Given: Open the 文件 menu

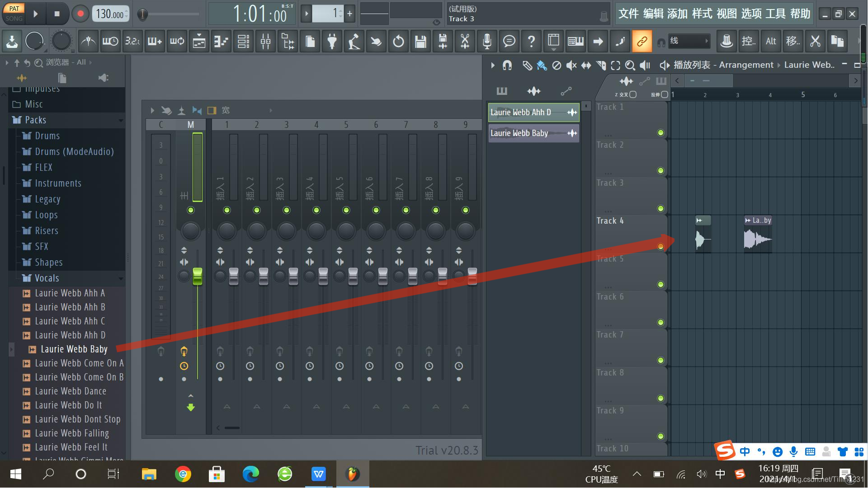Looking at the screenshot, I should pos(628,14).
